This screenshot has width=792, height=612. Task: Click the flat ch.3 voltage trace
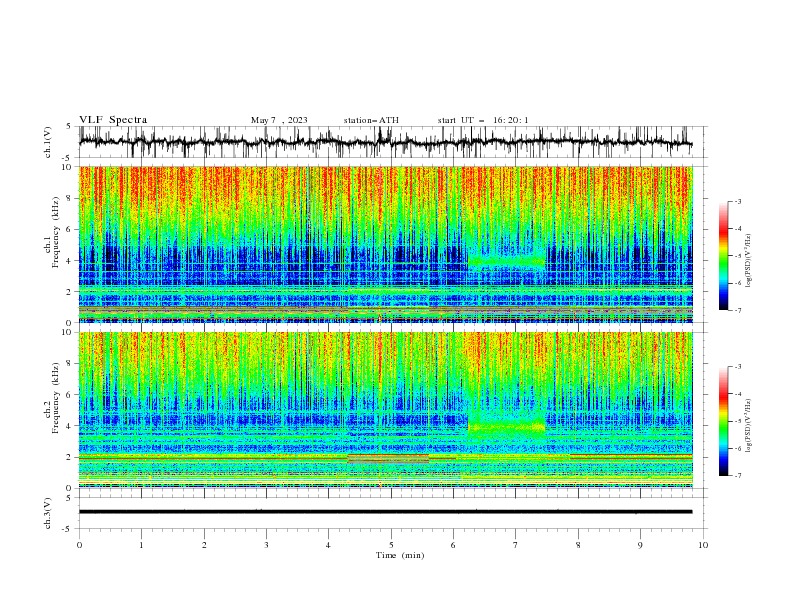click(x=385, y=512)
